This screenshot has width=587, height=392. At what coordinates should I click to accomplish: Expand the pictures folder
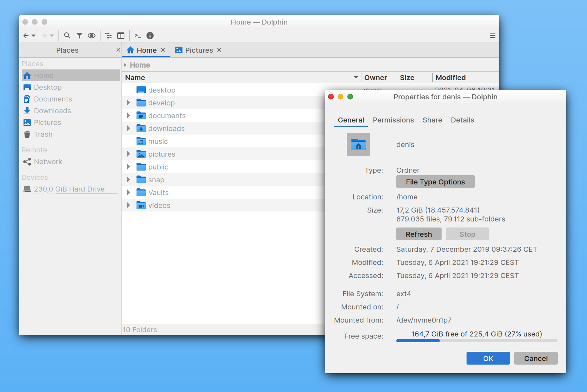pyautogui.click(x=129, y=154)
